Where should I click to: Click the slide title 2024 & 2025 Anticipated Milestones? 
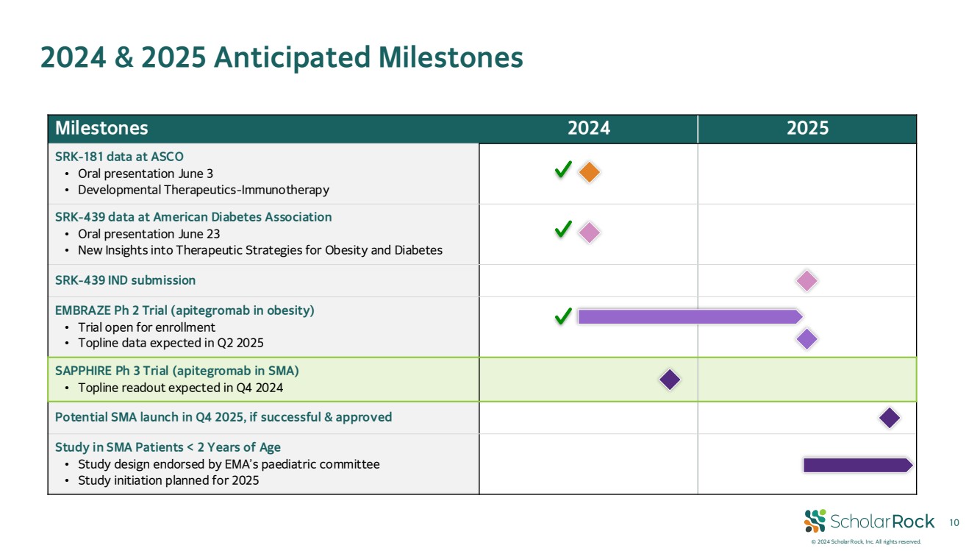click(282, 58)
